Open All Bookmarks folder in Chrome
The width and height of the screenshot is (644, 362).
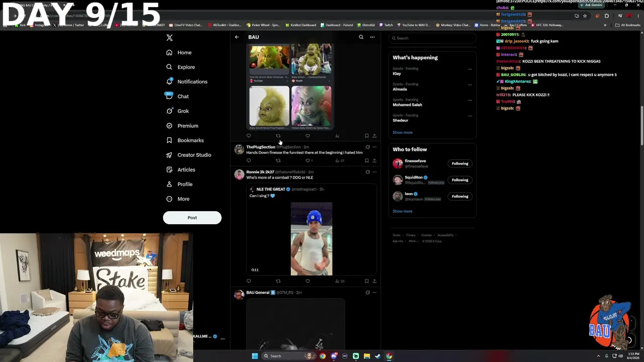(x=627, y=25)
